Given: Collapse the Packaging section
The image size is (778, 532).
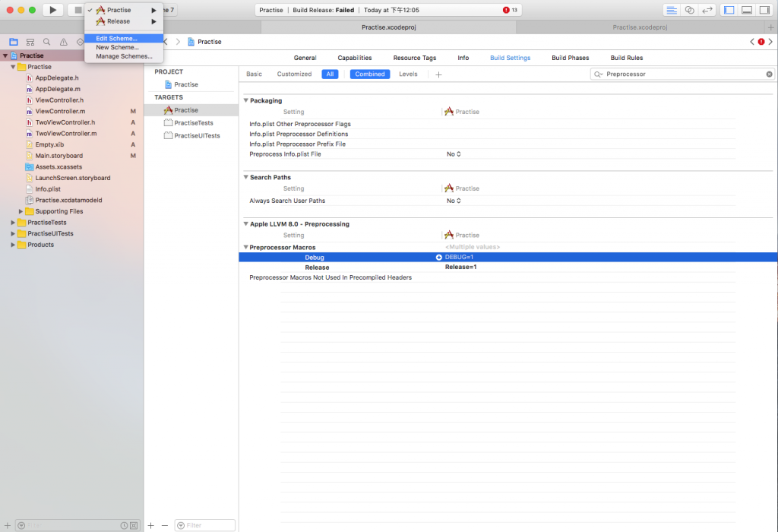Looking at the screenshot, I should pos(245,100).
